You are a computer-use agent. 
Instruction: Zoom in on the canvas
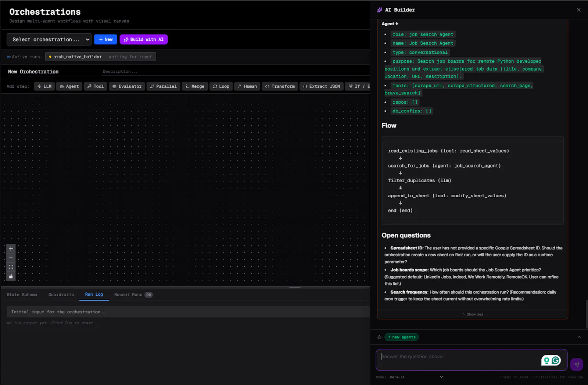tap(11, 249)
